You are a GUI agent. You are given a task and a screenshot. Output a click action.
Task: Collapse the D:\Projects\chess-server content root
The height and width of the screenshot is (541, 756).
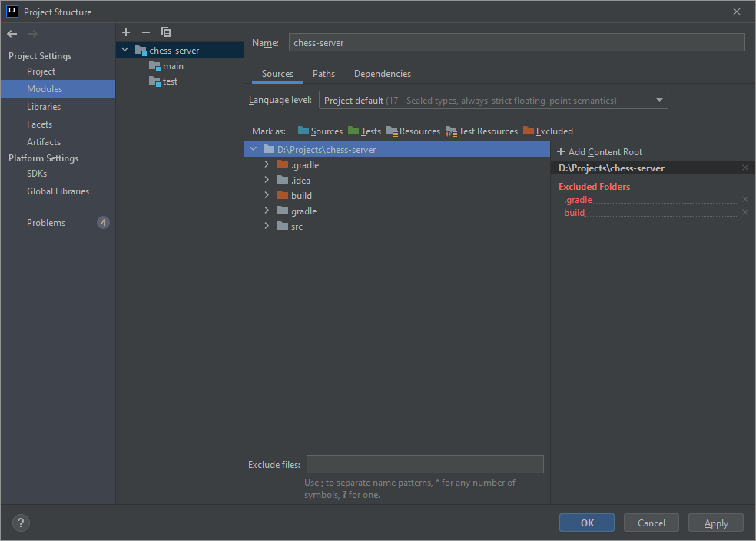[x=253, y=149]
